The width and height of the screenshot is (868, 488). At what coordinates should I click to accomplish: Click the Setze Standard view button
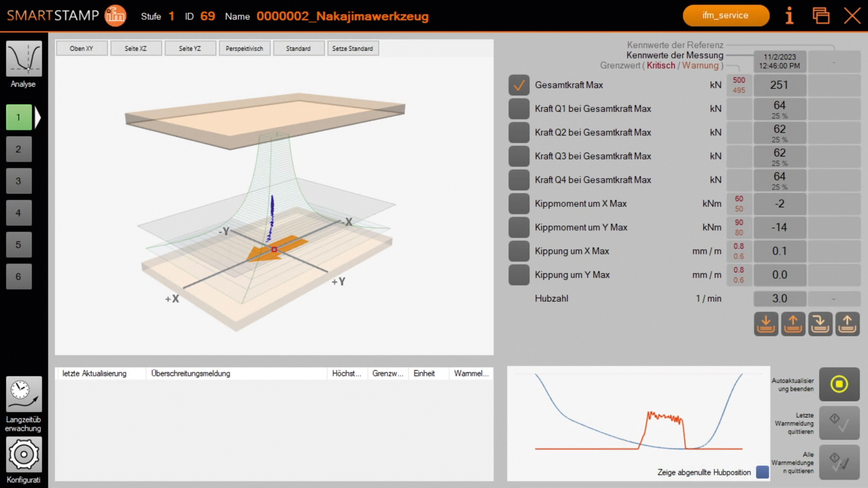[x=353, y=48]
